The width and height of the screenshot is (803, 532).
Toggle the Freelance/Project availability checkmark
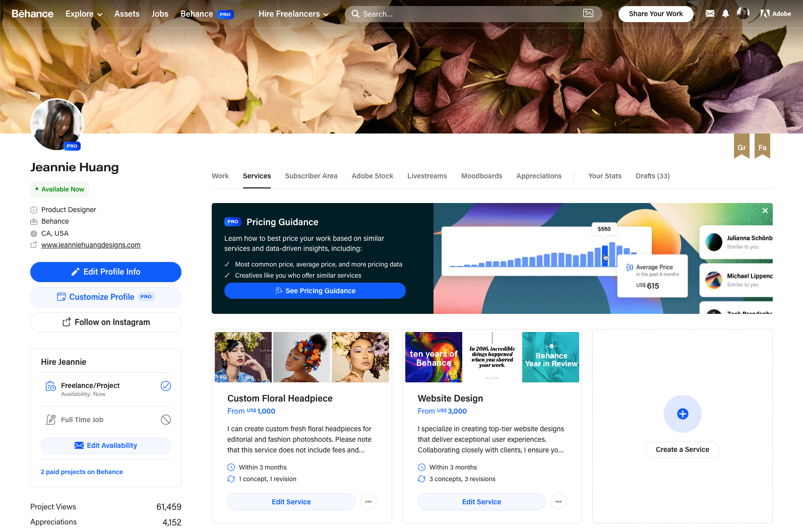tap(166, 386)
